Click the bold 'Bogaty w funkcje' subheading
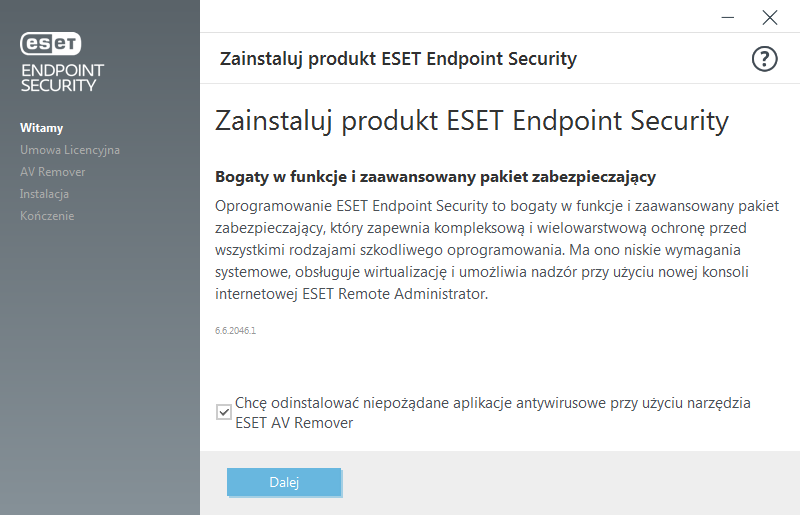Screen dimensions: 800x515 (435, 177)
